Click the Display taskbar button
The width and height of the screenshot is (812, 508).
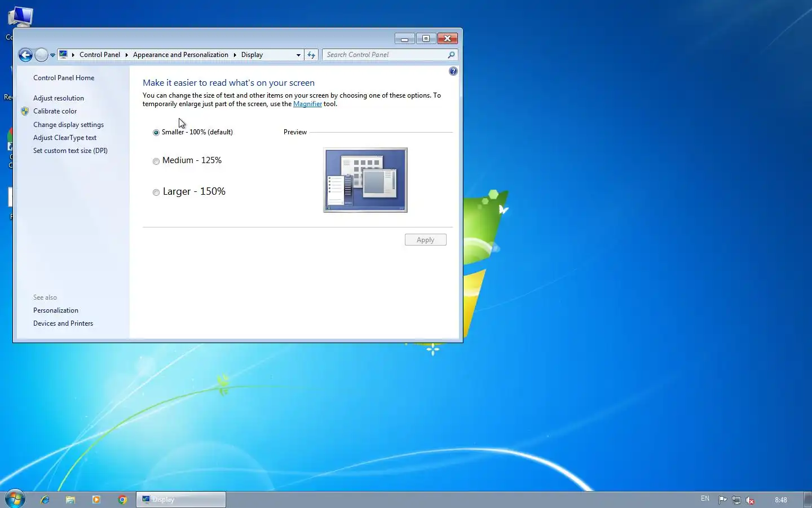point(181,500)
